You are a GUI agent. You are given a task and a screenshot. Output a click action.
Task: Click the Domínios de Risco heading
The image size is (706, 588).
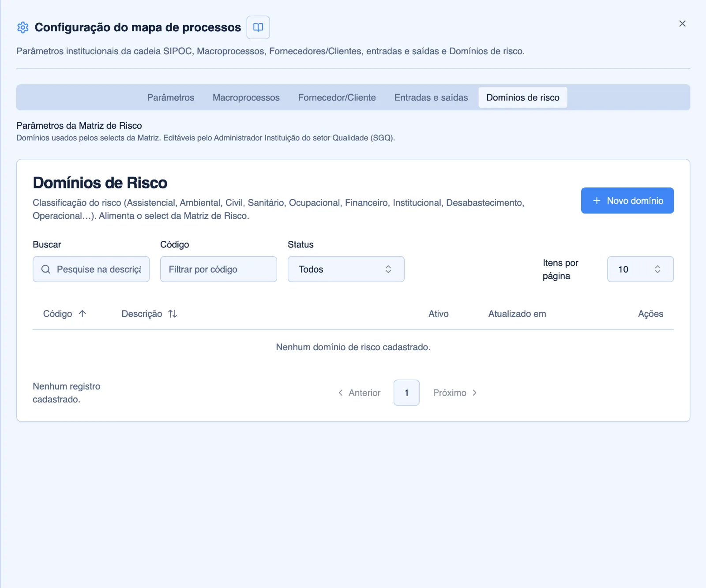point(100,183)
